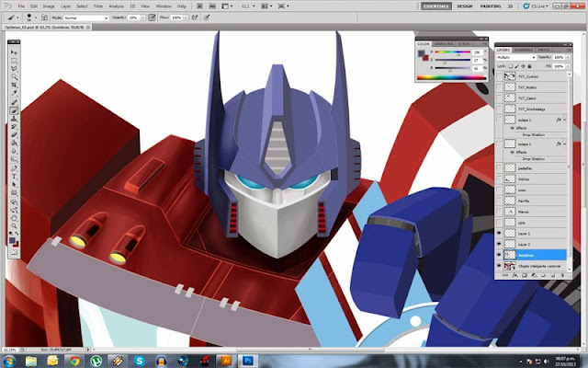Toggle lock transparent pixels
The width and height of the screenshot is (588, 368).
point(511,66)
